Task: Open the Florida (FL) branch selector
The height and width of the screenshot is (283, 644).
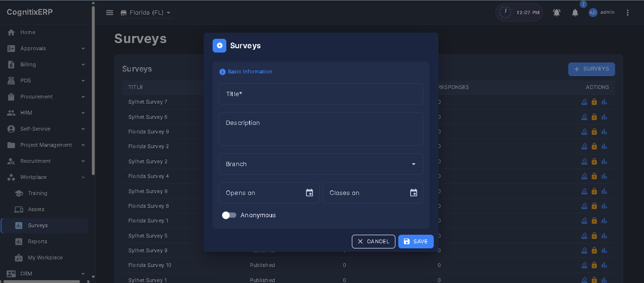Action: [146, 13]
